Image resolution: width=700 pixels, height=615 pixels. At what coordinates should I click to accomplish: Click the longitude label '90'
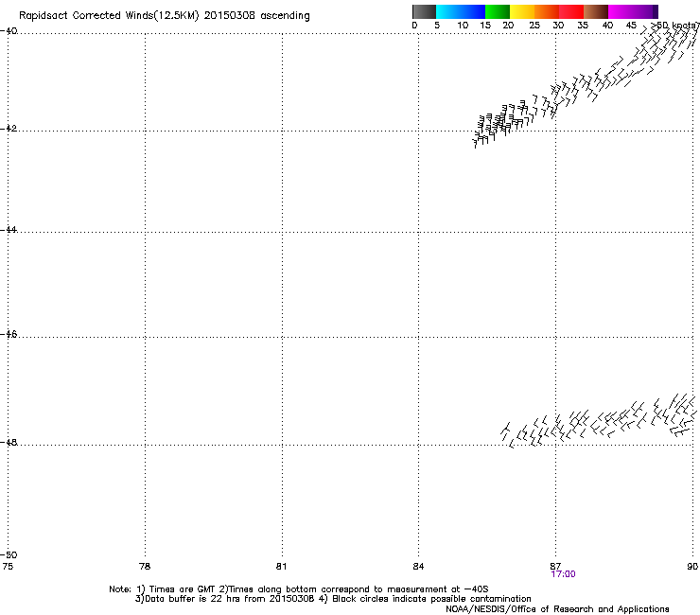[692, 567]
